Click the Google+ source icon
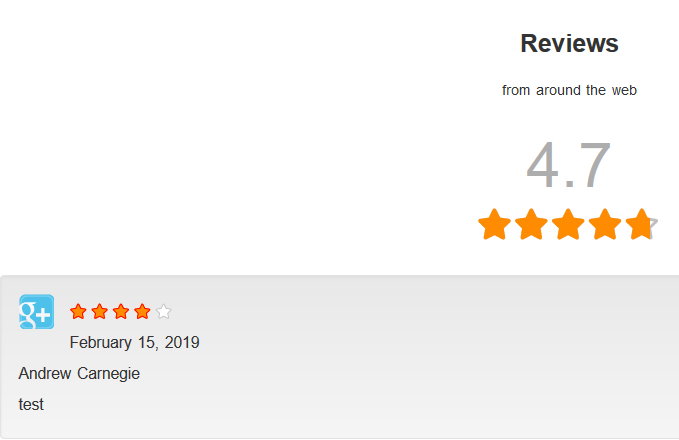The height and width of the screenshot is (440, 679). click(36, 312)
